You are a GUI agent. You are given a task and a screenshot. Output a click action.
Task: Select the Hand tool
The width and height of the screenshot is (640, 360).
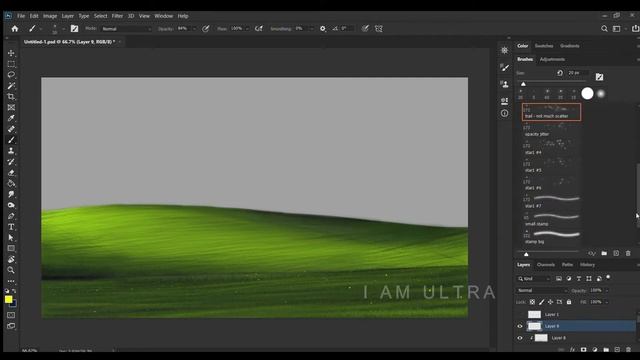[x=11, y=259]
